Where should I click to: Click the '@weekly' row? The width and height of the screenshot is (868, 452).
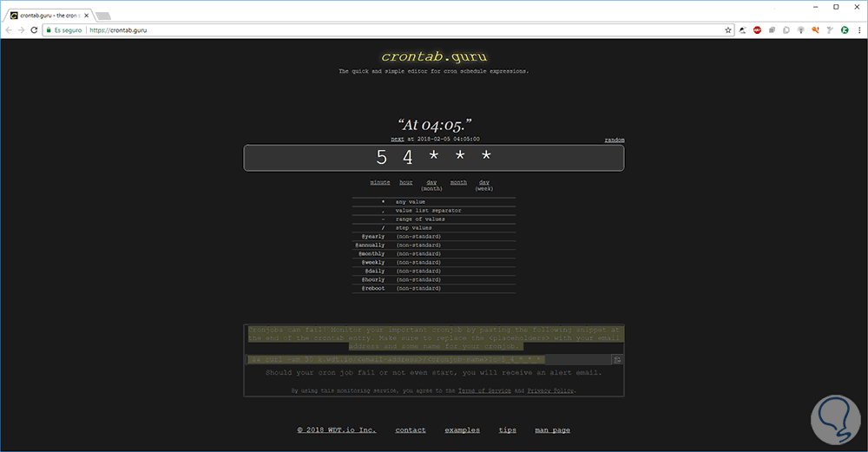[434, 262]
